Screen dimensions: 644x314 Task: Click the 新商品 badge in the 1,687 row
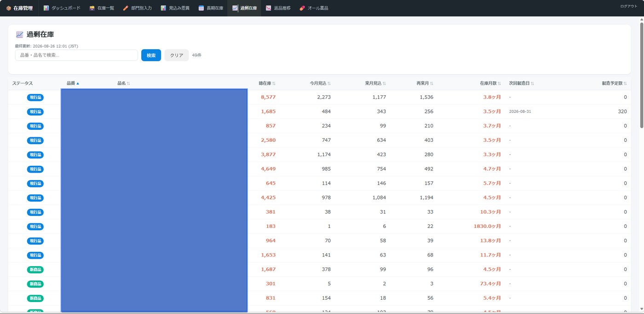[35, 269]
